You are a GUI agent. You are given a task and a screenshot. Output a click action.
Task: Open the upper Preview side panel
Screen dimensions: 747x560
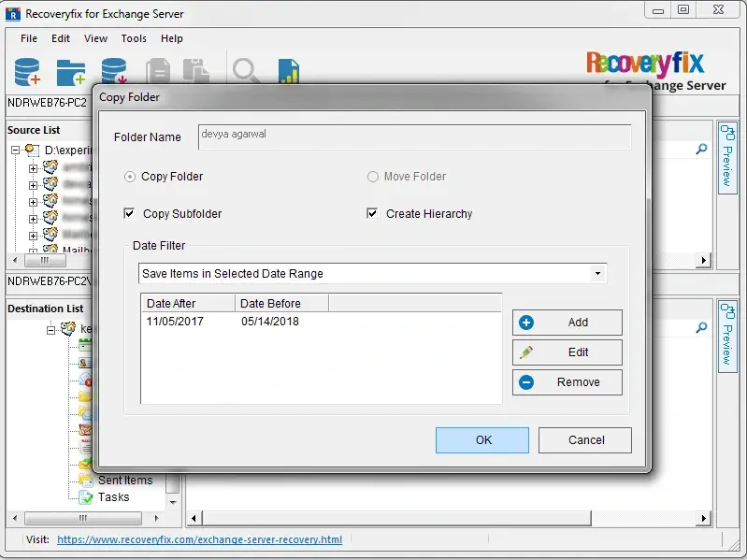pyautogui.click(x=727, y=157)
